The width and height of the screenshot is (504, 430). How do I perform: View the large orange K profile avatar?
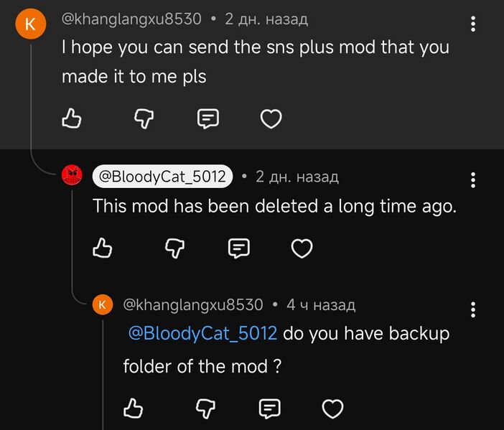[31, 24]
